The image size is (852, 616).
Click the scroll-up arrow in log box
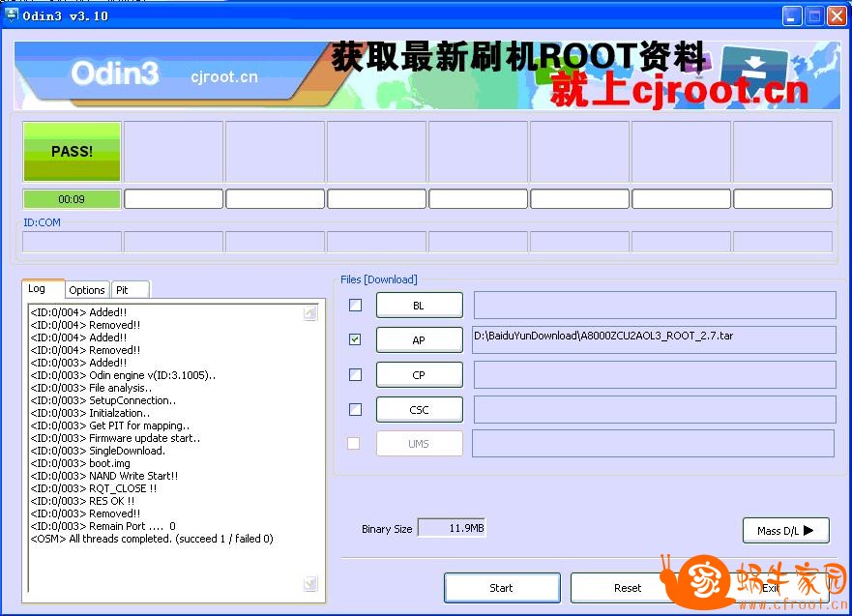point(310,313)
